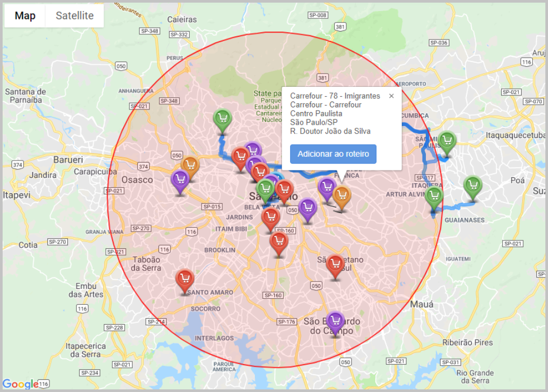Open the Google logo link
Image resolution: width=548 pixels, height=392 pixels.
click(21, 384)
